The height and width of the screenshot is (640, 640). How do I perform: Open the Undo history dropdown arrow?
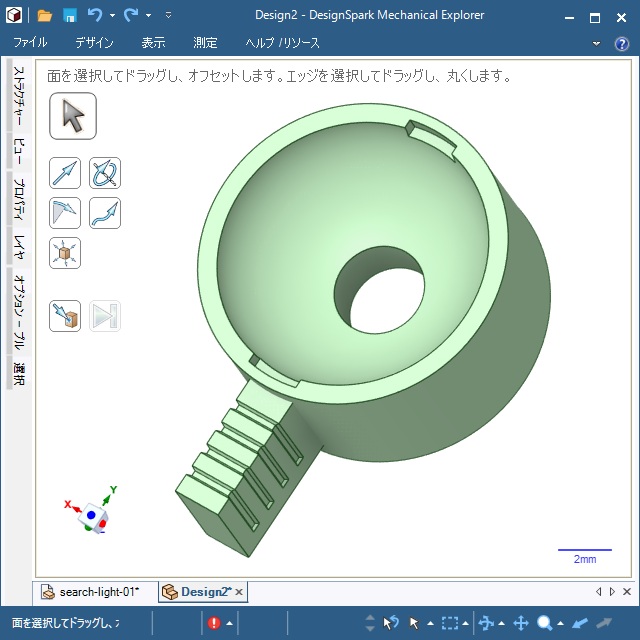[112, 16]
